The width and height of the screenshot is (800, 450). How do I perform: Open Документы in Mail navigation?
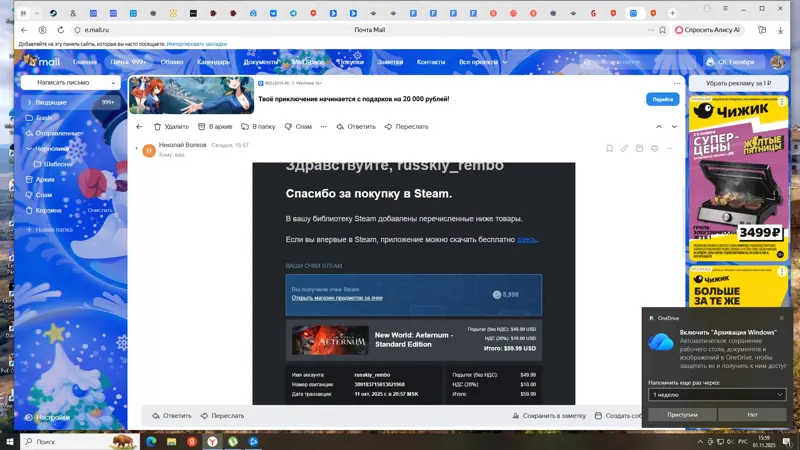tap(261, 62)
